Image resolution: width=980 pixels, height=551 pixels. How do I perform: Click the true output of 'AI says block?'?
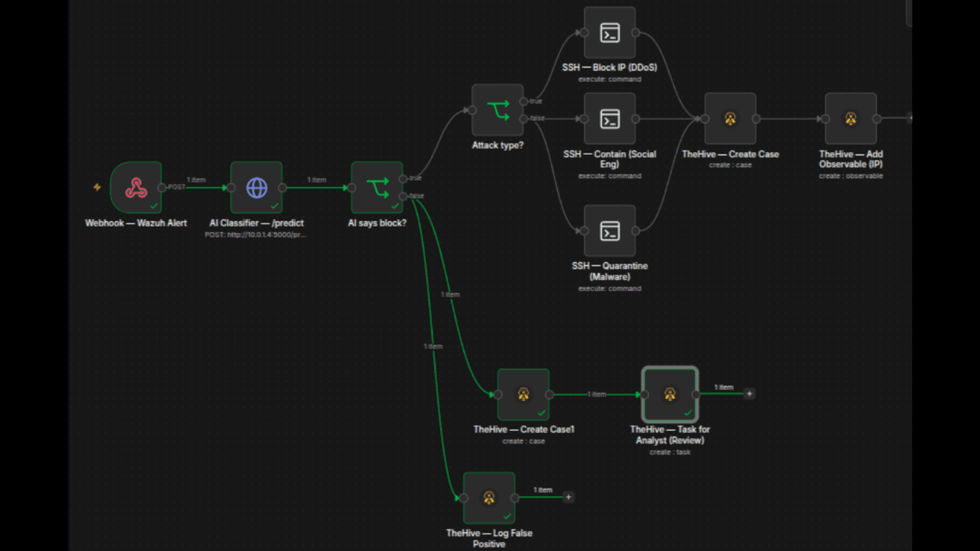[403, 179]
